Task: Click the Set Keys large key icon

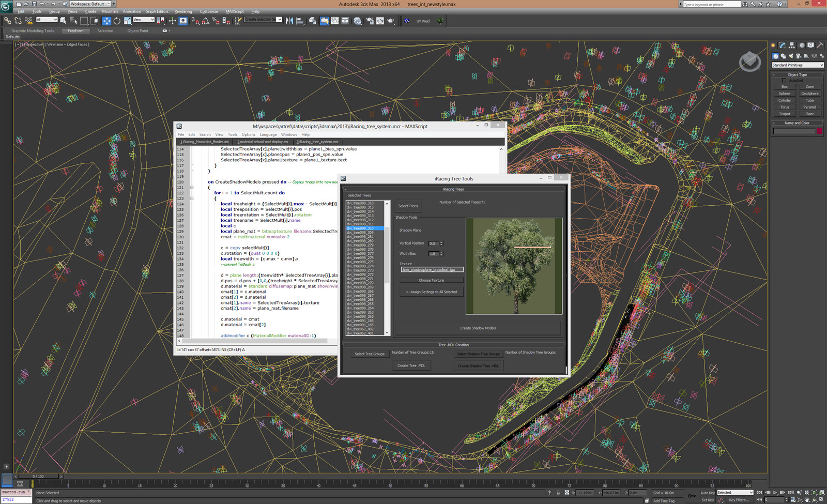Action: pos(692,496)
